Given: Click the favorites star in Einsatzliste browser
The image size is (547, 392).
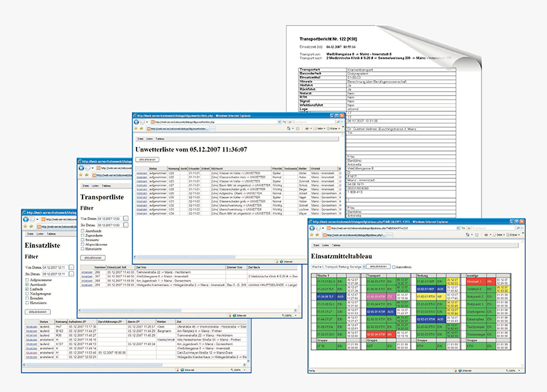Looking at the screenshot, I should [x=26, y=227].
